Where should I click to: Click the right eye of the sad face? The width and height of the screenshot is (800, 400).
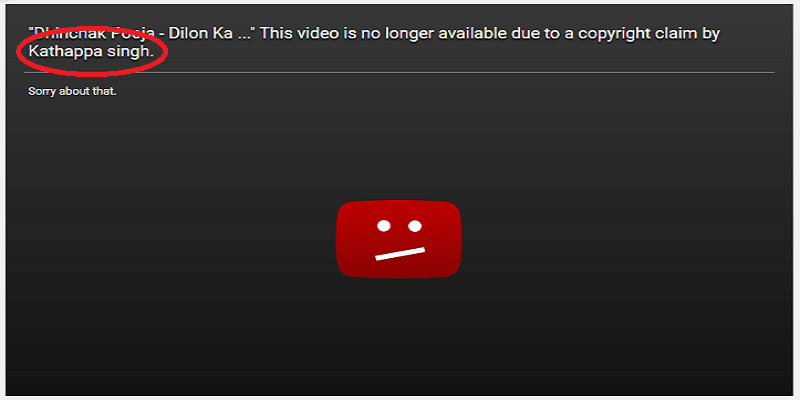tap(415, 226)
